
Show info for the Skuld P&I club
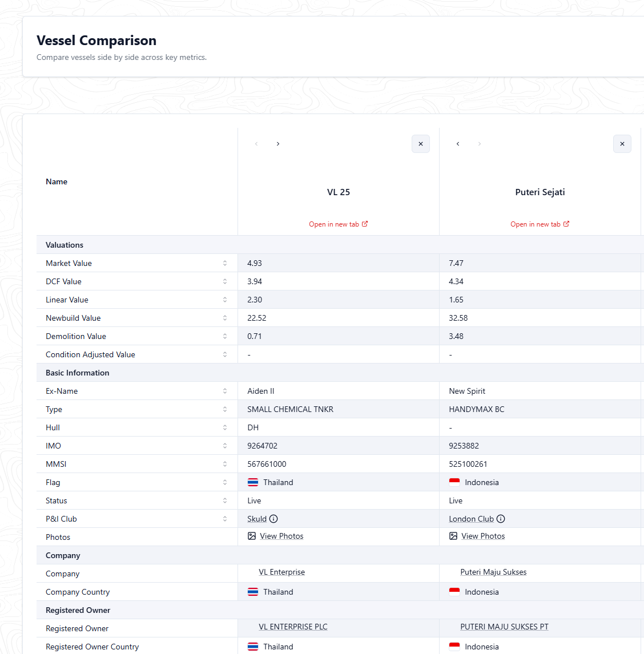pyautogui.click(x=273, y=519)
